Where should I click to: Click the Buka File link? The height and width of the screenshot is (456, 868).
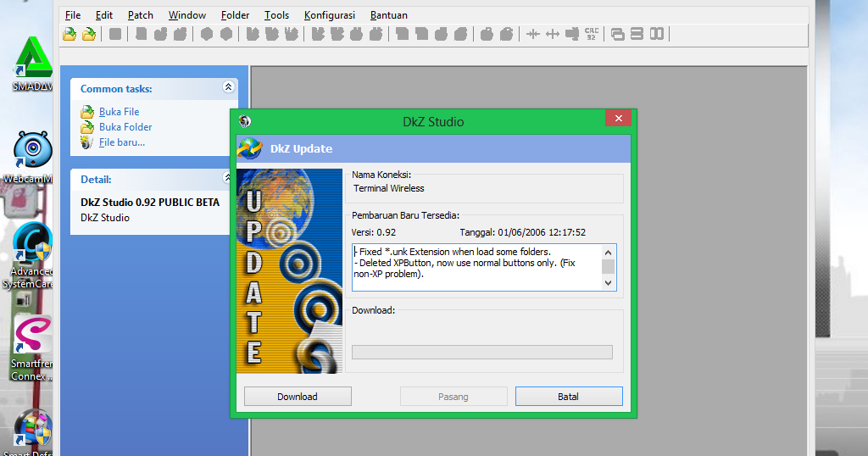pyautogui.click(x=119, y=112)
